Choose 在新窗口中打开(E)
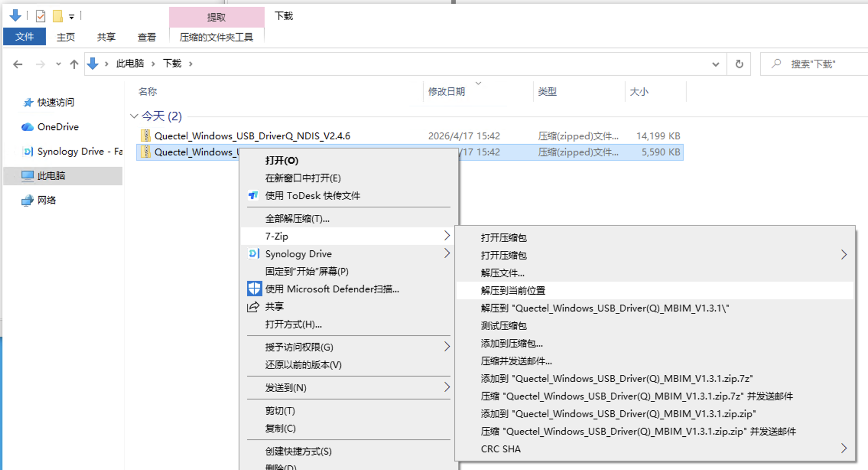 coord(303,178)
